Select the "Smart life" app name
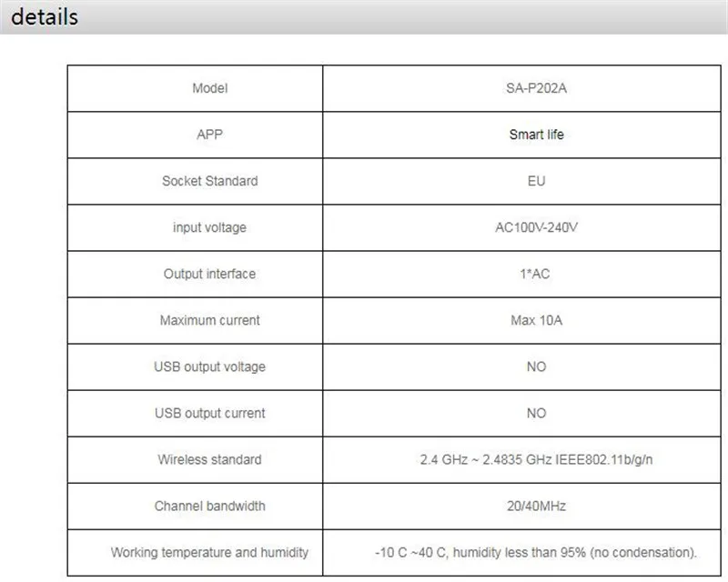Screen dimensions: 728x582 click(x=536, y=135)
